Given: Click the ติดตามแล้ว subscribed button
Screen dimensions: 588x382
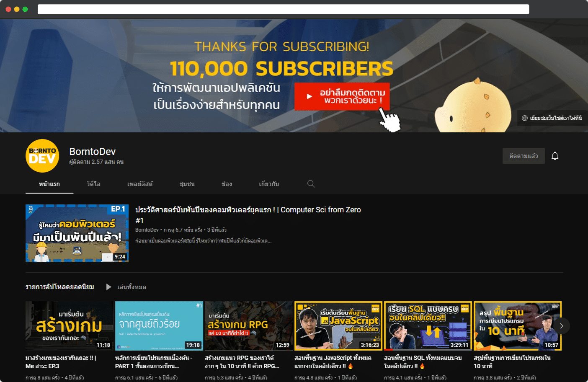Looking at the screenshot, I should (524, 156).
